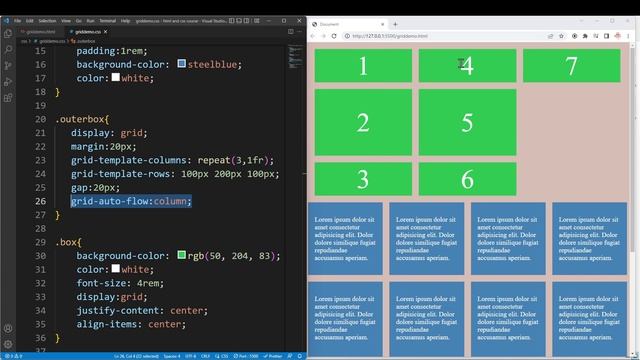Open the Chrome profile avatar
Viewport: 640px width, 360px height.
click(618, 36)
